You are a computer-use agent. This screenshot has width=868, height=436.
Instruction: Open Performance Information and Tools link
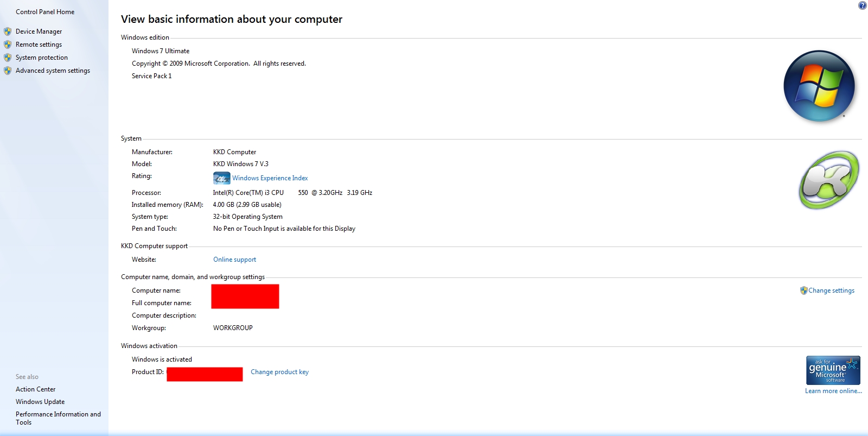58,418
